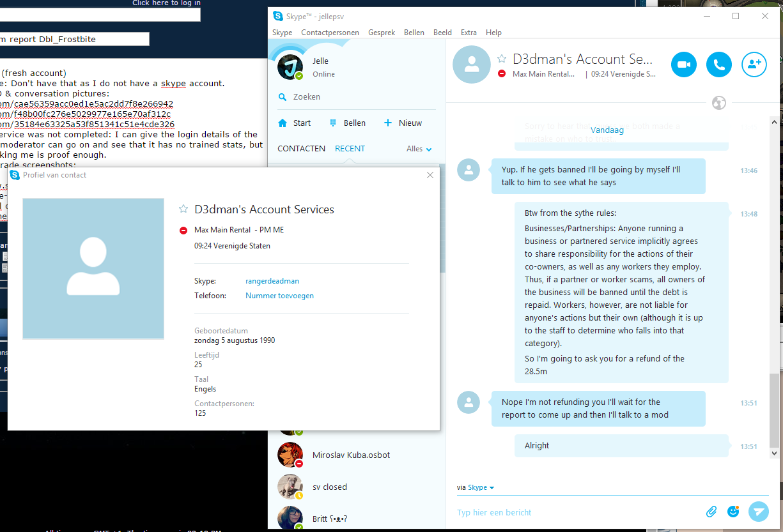The width and height of the screenshot is (783, 532).
Task: Send the message with arrow button
Action: [x=759, y=512]
